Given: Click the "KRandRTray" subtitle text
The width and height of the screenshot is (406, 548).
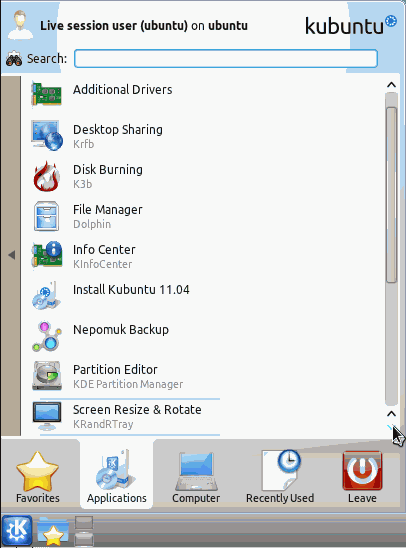Looking at the screenshot, I should coord(103,424).
